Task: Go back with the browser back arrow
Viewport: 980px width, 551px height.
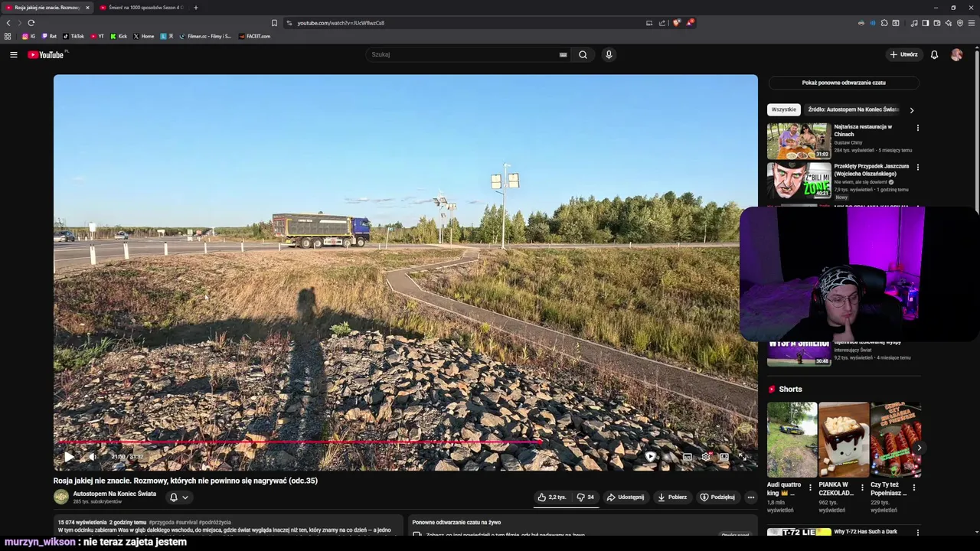Action: (x=8, y=23)
